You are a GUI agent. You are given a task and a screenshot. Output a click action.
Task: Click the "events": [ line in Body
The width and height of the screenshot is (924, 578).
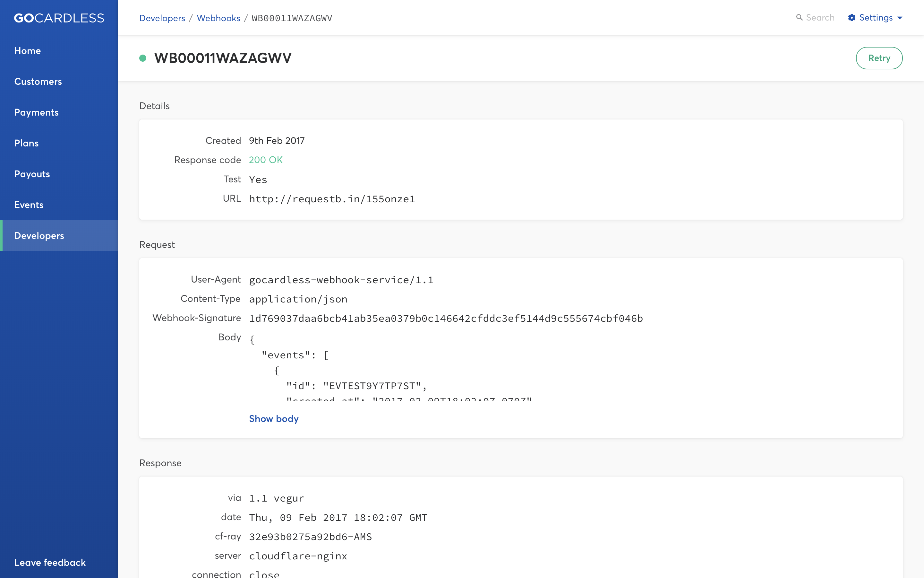tap(295, 355)
